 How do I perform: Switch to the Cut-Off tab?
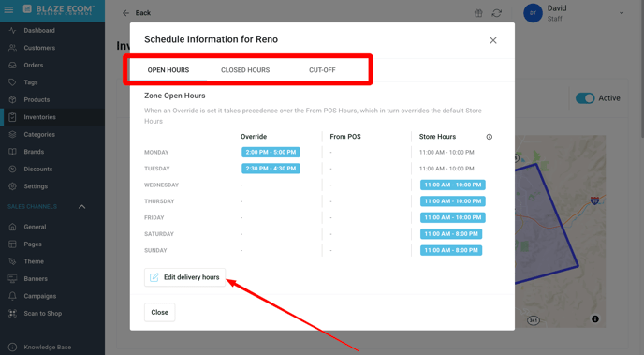coord(322,70)
